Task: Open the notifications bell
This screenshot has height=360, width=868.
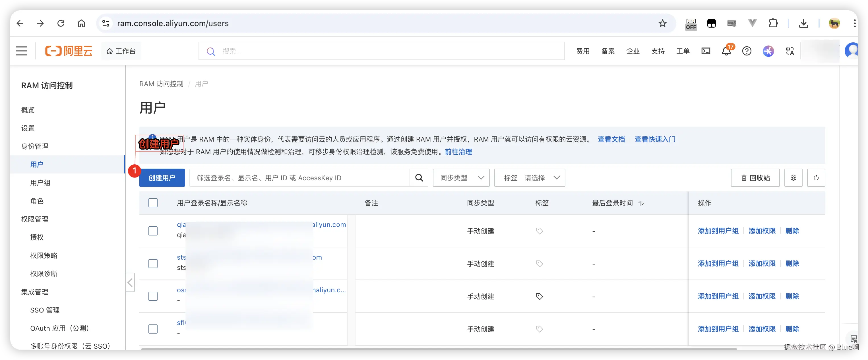Action: coord(726,51)
